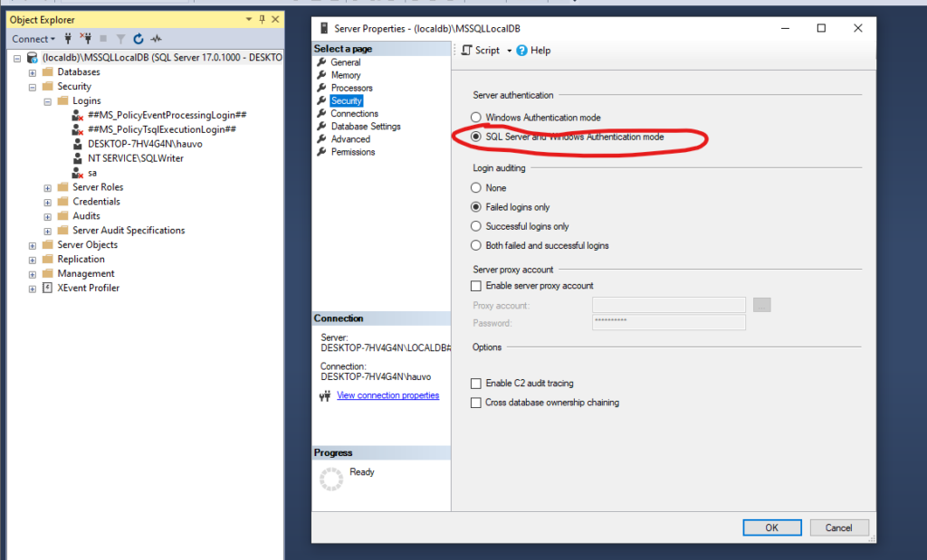This screenshot has width=927, height=560.
Task: Select Windows Authentication mode radio button
Action: pos(476,118)
